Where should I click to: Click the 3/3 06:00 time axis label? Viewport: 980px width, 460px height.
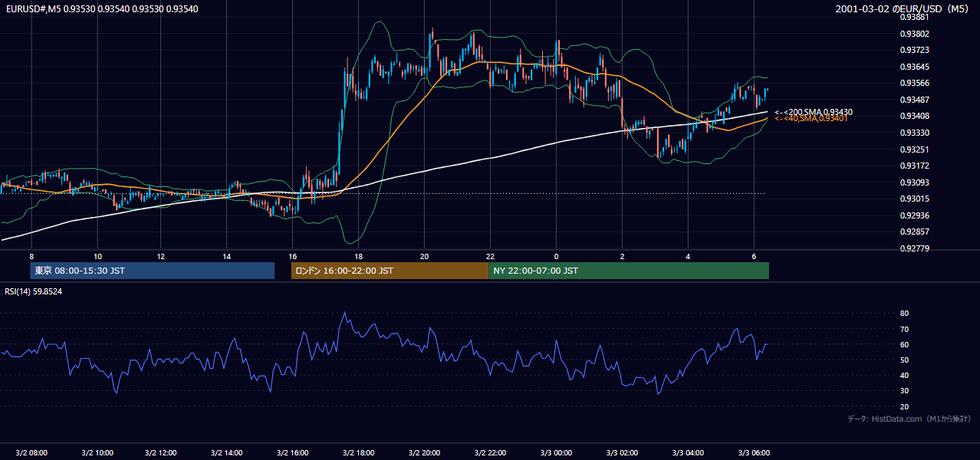(755, 453)
